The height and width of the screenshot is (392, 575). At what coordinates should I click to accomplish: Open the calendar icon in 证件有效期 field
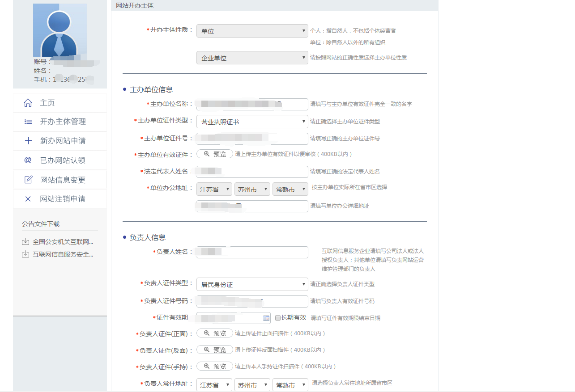pos(266,318)
